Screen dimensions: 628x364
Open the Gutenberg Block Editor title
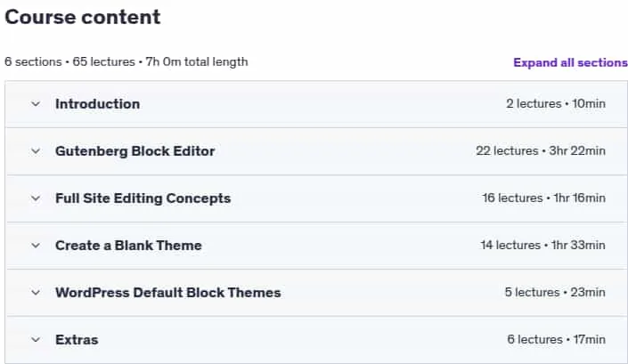point(135,151)
